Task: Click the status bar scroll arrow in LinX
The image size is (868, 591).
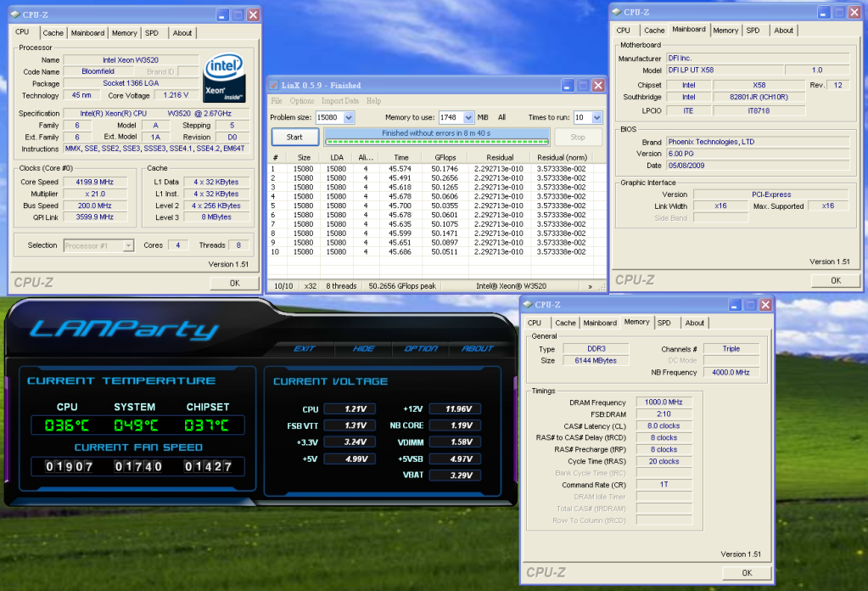Action: tap(590, 286)
